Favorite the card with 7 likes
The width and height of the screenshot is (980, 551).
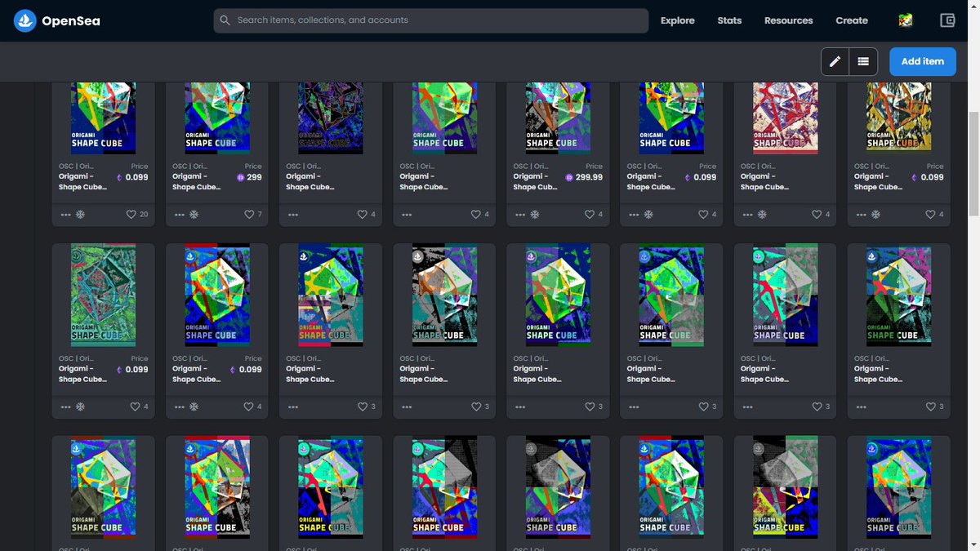coord(249,215)
